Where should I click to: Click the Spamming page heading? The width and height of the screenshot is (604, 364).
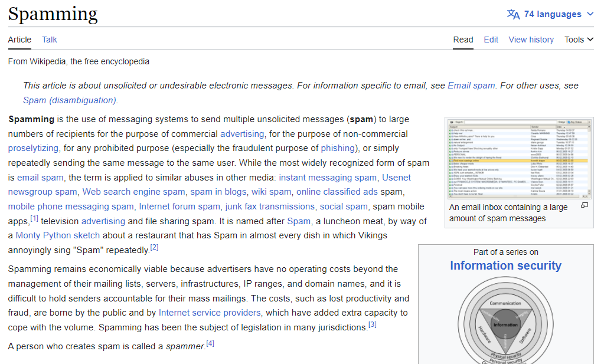53,14
